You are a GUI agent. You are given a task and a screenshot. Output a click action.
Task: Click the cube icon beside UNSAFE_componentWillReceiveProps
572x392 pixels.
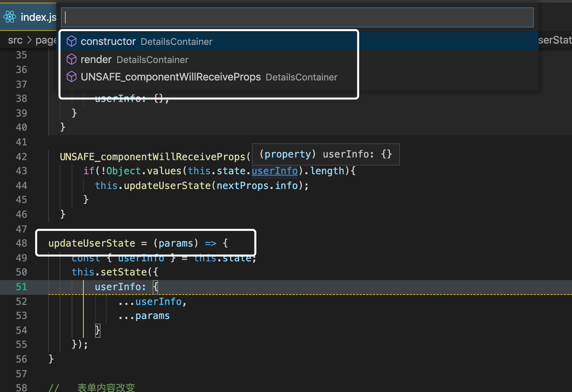point(72,77)
